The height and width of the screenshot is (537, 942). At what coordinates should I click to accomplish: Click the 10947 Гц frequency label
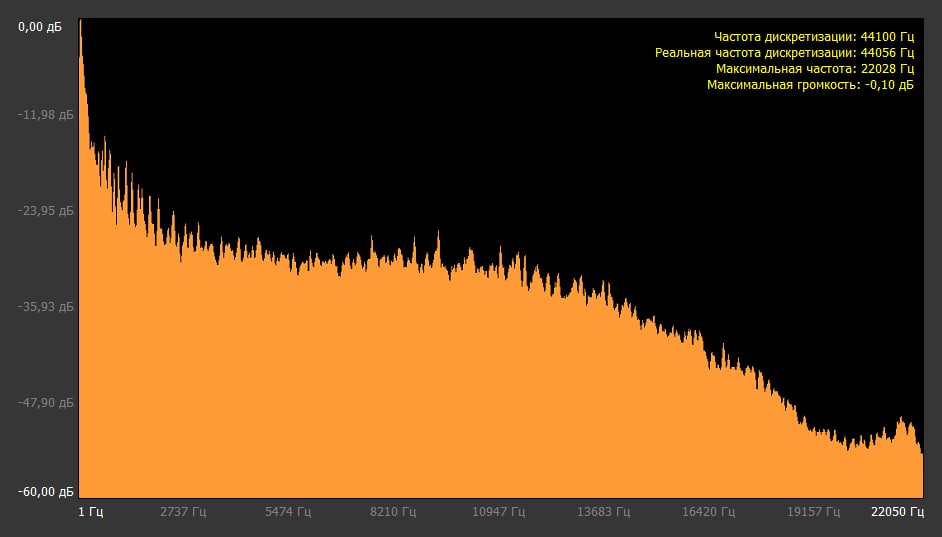(x=498, y=512)
